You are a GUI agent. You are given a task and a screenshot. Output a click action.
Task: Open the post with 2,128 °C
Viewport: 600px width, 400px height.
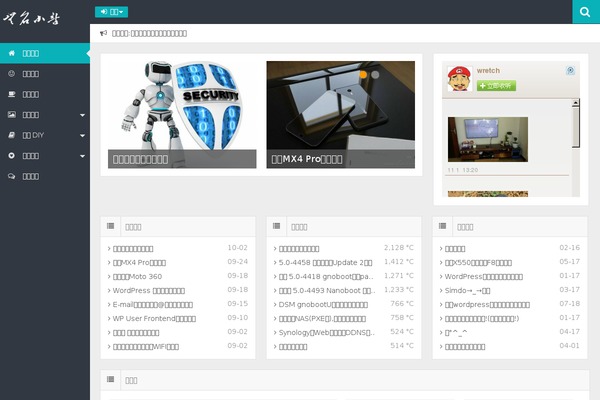pyautogui.click(x=299, y=249)
